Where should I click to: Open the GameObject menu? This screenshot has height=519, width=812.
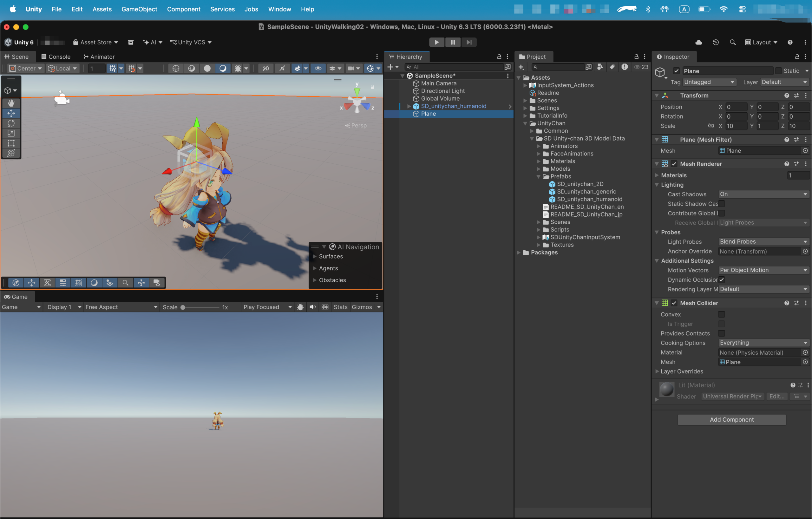[x=139, y=9]
